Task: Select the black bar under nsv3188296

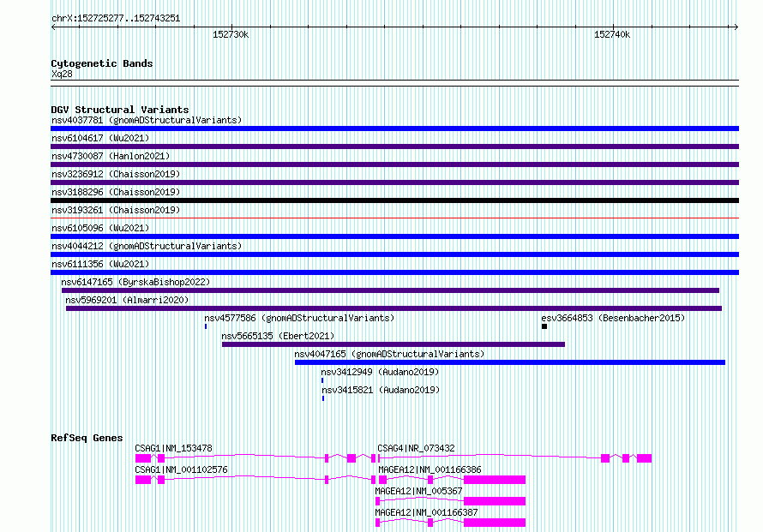Action: [394, 200]
